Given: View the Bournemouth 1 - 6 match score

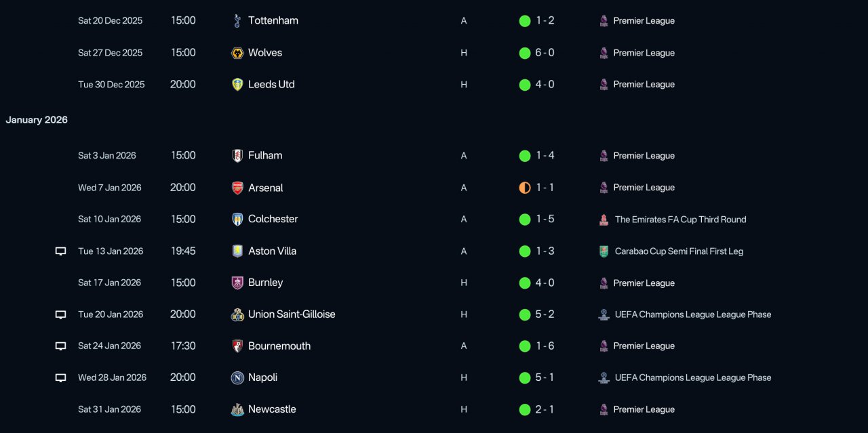Looking at the screenshot, I should [x=545, y=346].
